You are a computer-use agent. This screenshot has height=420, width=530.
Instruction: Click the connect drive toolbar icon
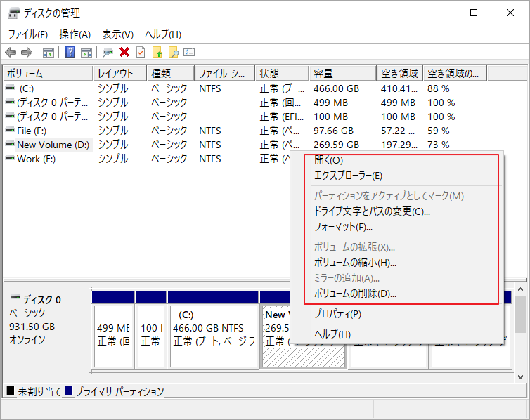coord(108,53)
